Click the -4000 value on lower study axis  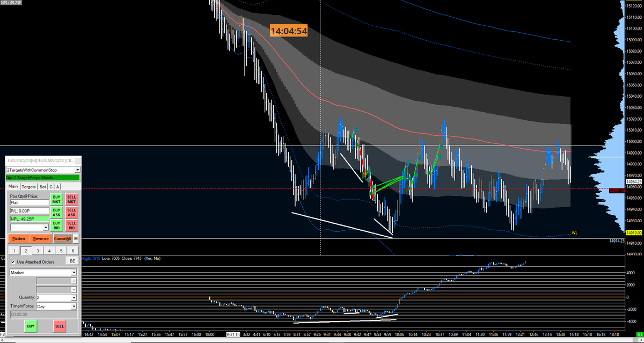tap(631, 321)
